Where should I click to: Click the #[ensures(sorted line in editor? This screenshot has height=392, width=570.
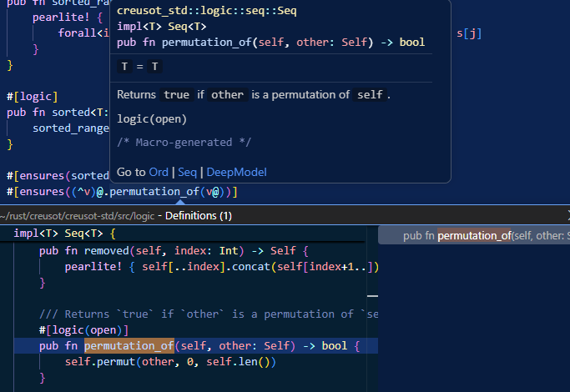(58, 176)
